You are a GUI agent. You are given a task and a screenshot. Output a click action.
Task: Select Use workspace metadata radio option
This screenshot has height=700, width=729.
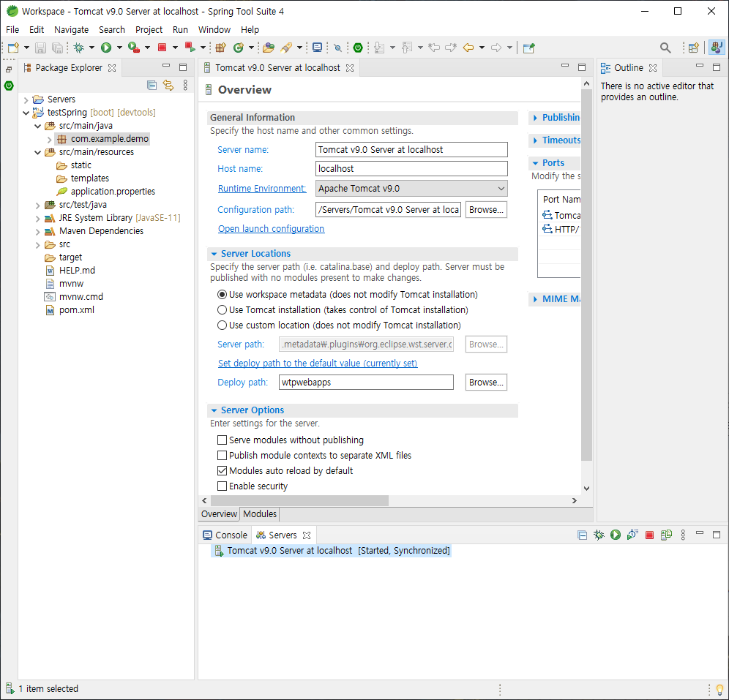[x=223, y=295]
